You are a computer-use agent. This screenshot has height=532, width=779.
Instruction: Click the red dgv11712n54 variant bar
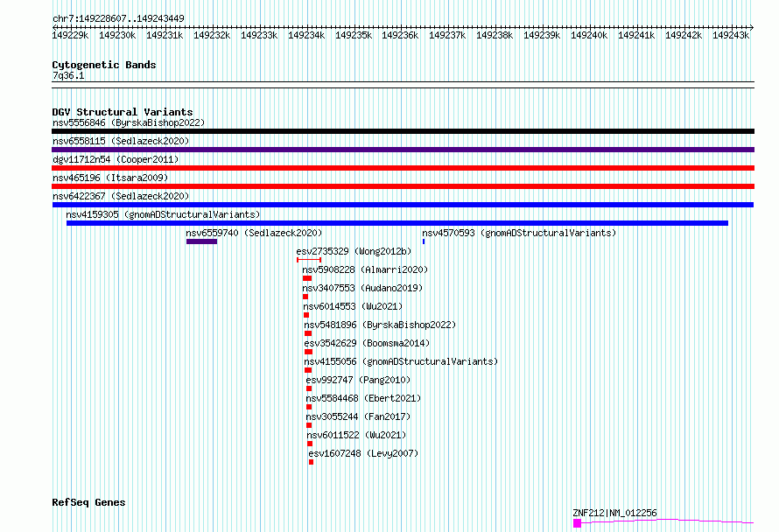click(x=403, y=168)
